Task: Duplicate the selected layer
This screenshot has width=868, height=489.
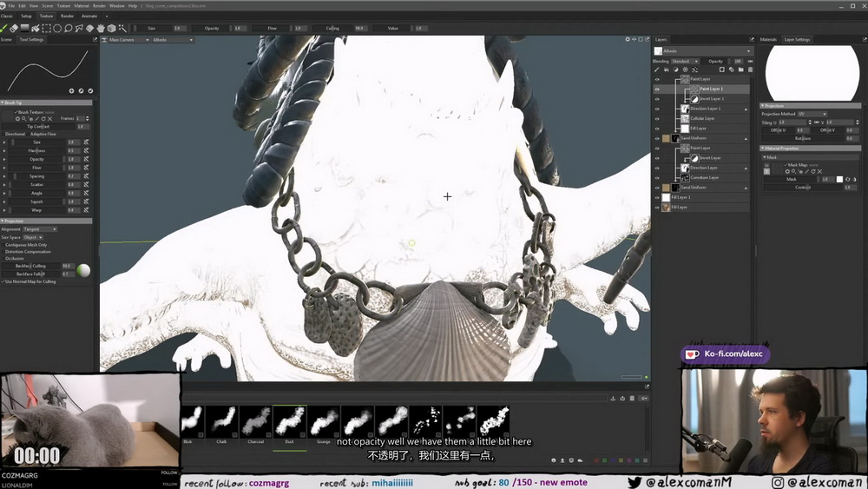Action: pyautogui.click(x=731, y=69)
